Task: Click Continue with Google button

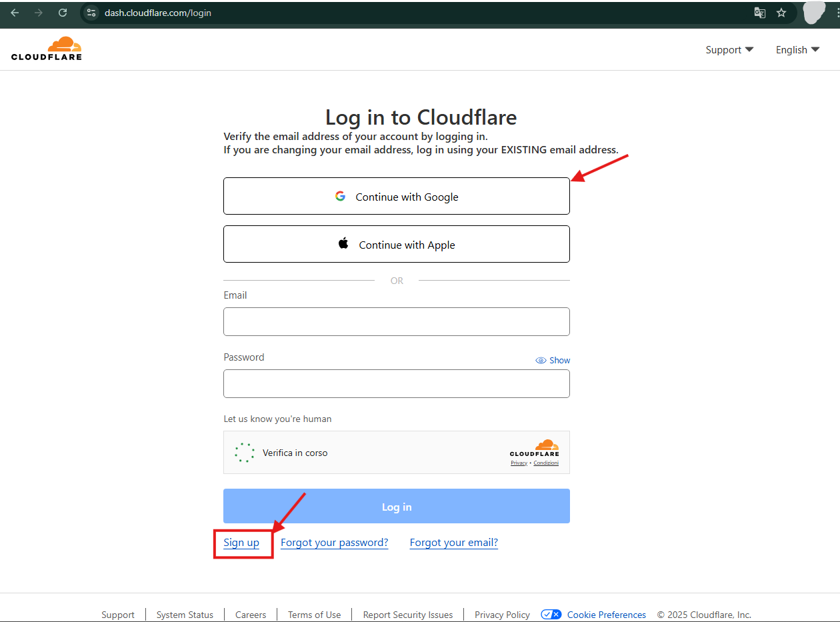Action: coord(397,196)
